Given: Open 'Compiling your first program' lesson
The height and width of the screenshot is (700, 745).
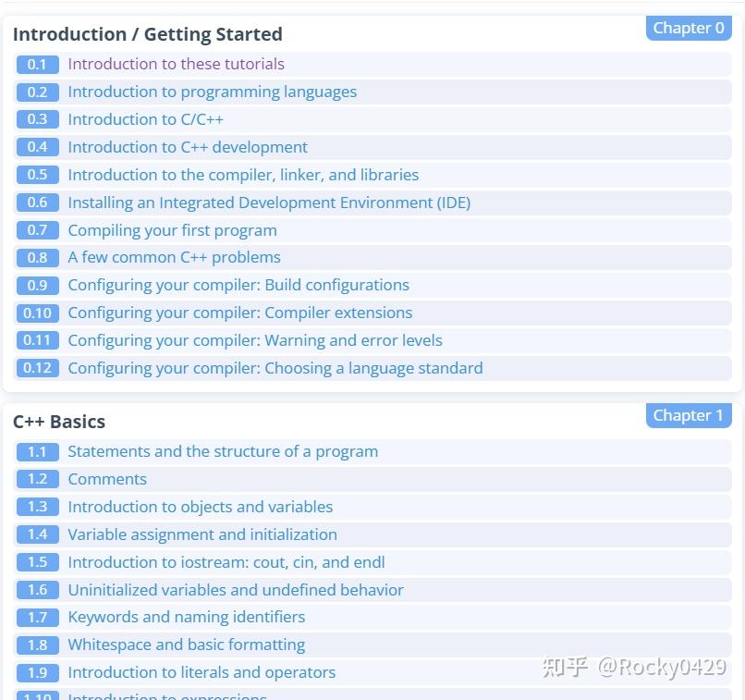Looking at the screenshot, I should tap(172, 230).
